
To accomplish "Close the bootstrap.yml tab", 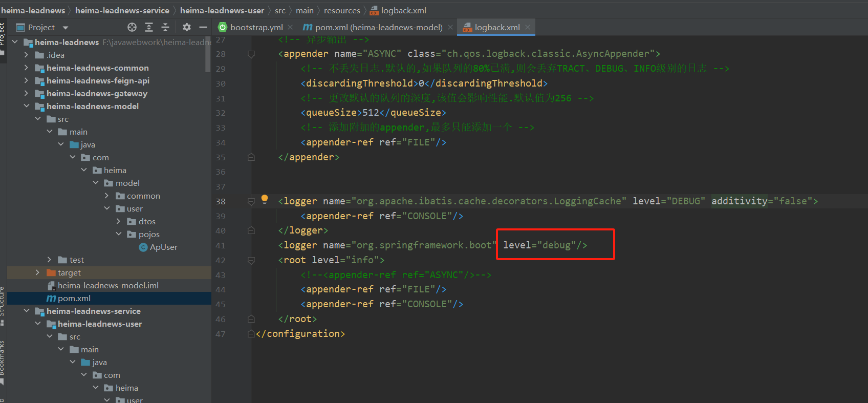I will coord(290,27).
